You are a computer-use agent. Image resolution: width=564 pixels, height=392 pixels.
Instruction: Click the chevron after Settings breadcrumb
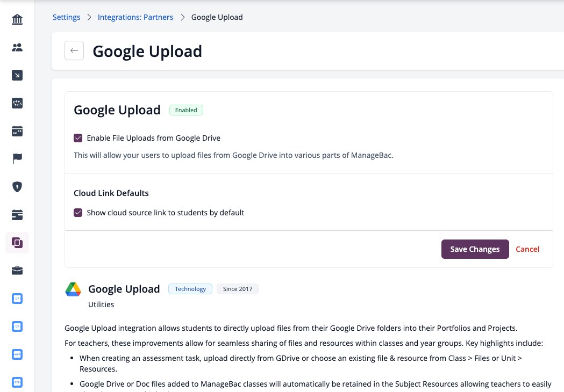(x=89, y=17)
